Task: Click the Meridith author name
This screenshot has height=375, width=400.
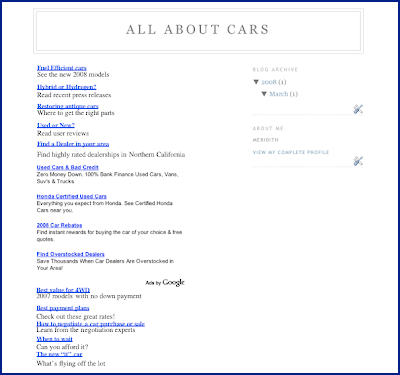Action: [x=266, y=140]
